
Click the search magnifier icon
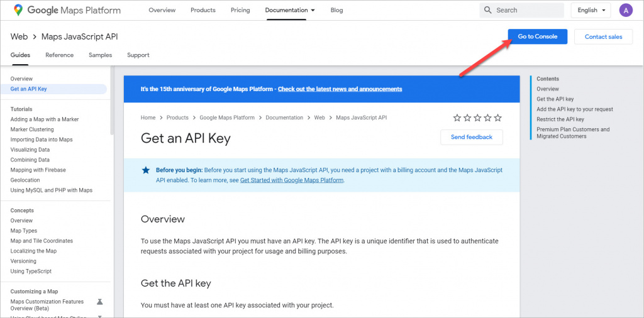point(488,10)
